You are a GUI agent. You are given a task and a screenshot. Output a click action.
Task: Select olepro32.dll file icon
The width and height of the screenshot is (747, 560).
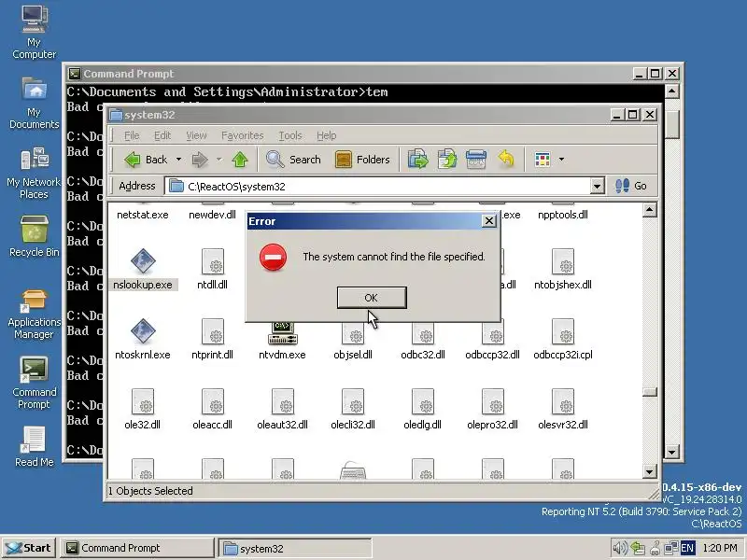(x=493, y=401)
